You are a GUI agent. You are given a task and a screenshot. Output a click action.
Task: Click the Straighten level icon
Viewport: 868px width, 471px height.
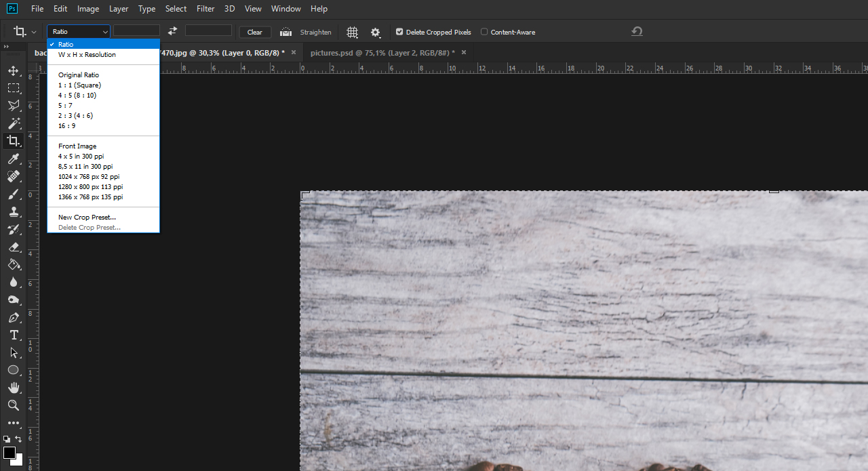point(286,32)
